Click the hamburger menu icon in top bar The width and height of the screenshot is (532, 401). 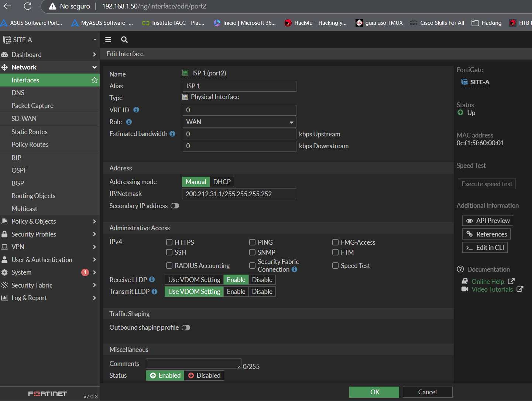pyautogui.click(x=108, y=40)
